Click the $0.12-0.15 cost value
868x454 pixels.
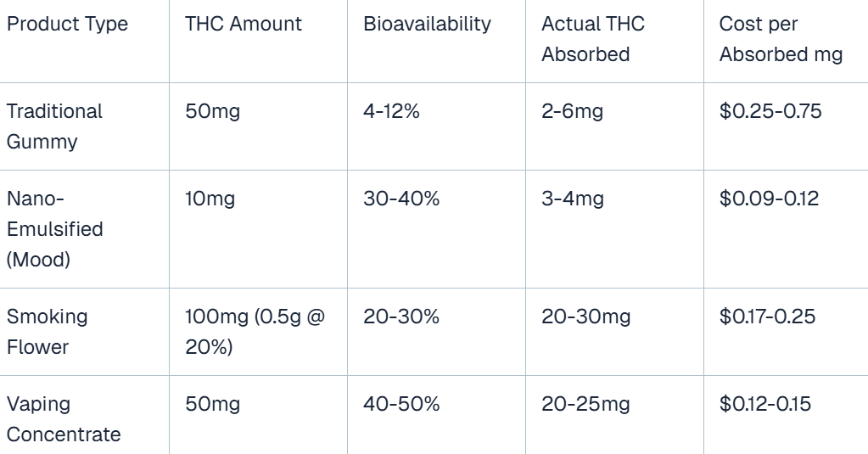point(765,404)
